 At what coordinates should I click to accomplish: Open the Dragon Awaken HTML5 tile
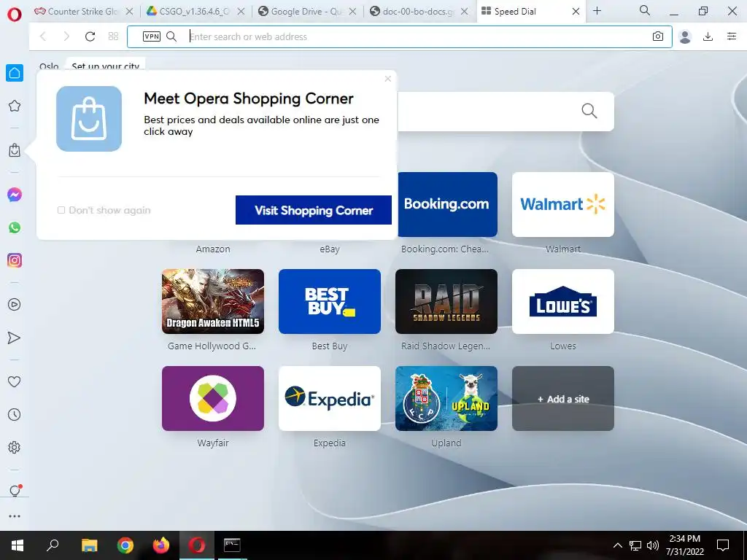pyautogui.click(x=213, y=301)
